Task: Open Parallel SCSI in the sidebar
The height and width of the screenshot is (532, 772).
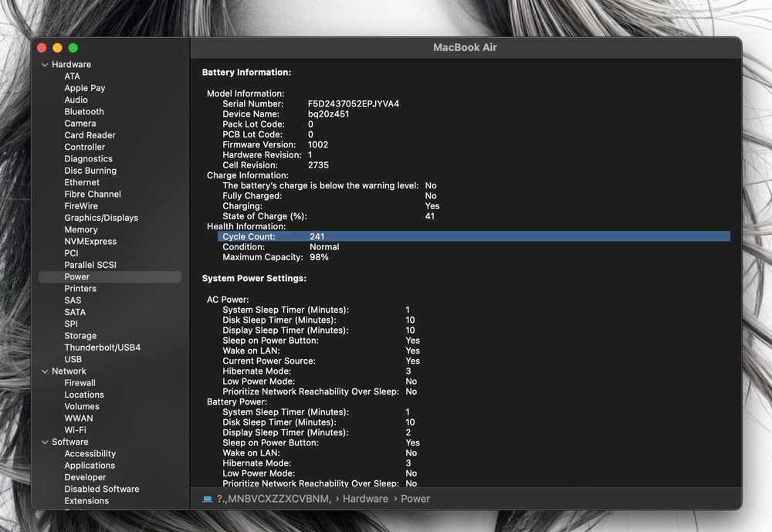Action: (x=90, y=265)
